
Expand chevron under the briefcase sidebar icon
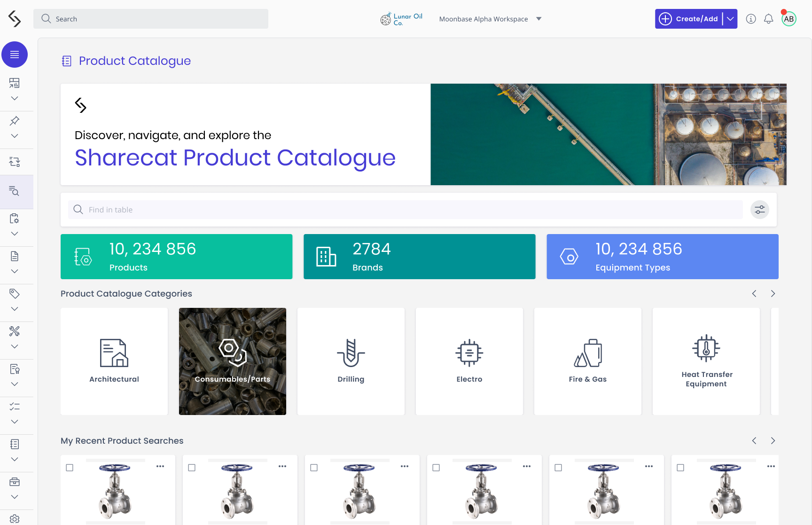click(15, 497)
